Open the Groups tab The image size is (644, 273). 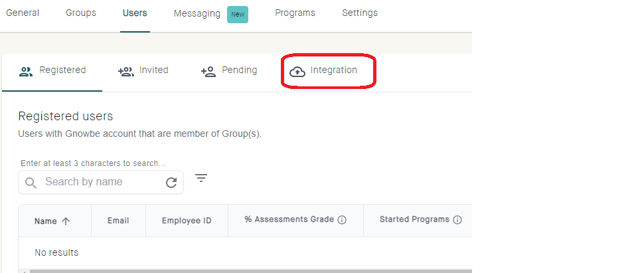(x=81, y=13)
